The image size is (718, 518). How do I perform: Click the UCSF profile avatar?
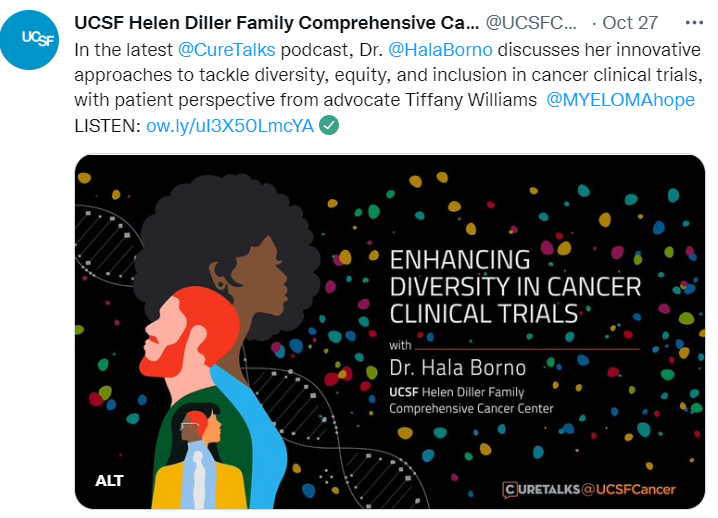tap(36, 37)
